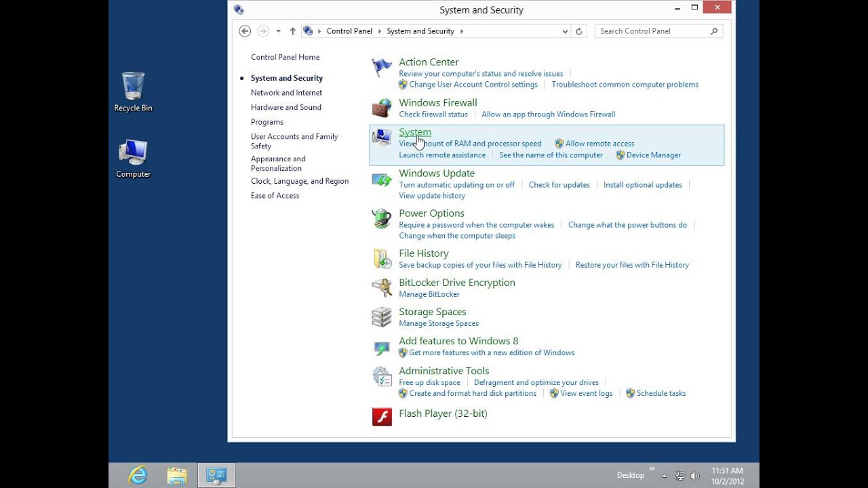Click the Windows Firewall brick wall icon
Image resolution: width=868 pixels, height=488 pixels.
coord(382,108)
